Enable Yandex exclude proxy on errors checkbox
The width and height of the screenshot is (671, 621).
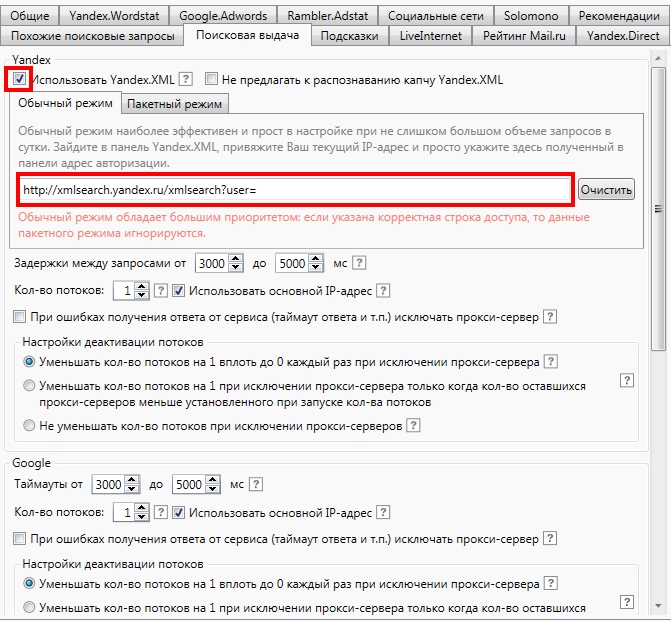(x=19, y=317)
